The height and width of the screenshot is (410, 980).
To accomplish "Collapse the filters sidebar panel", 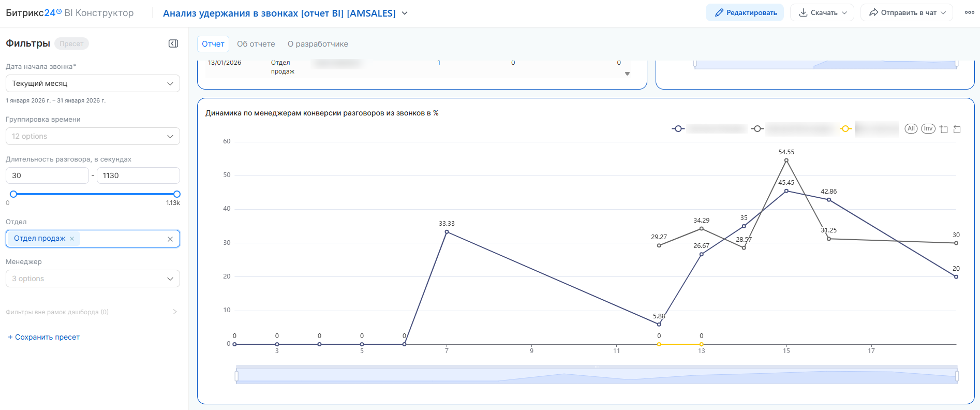I will tap(173, 43).
